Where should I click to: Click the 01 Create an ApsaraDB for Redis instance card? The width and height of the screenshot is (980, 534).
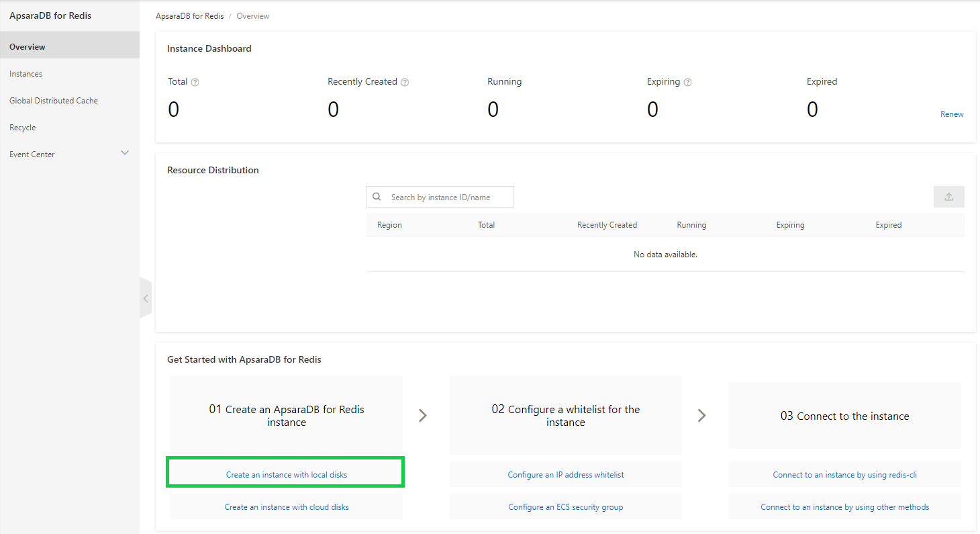[287, 415]
